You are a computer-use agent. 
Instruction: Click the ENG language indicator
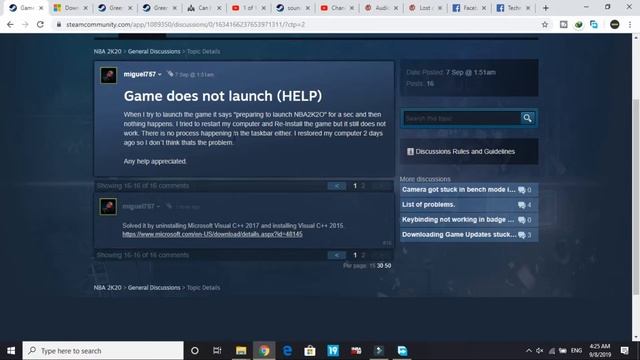(576, 351)
